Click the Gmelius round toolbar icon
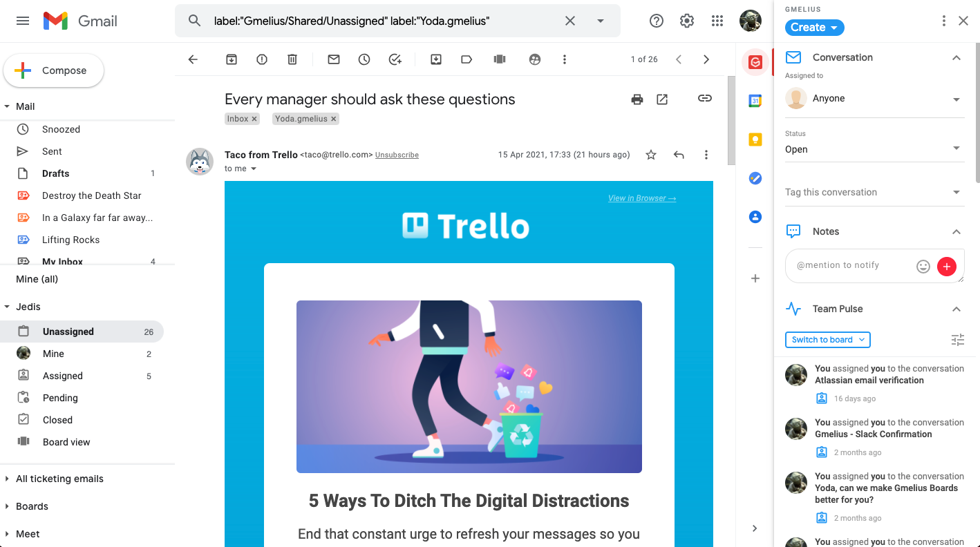This screenshot has width=980, height=547. click(x=534, y=59)
